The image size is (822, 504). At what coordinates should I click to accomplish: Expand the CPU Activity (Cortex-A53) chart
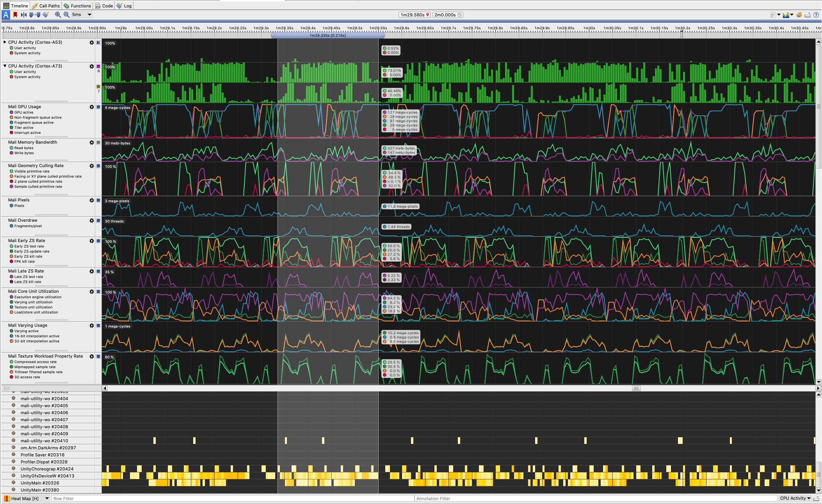(5, 42)
